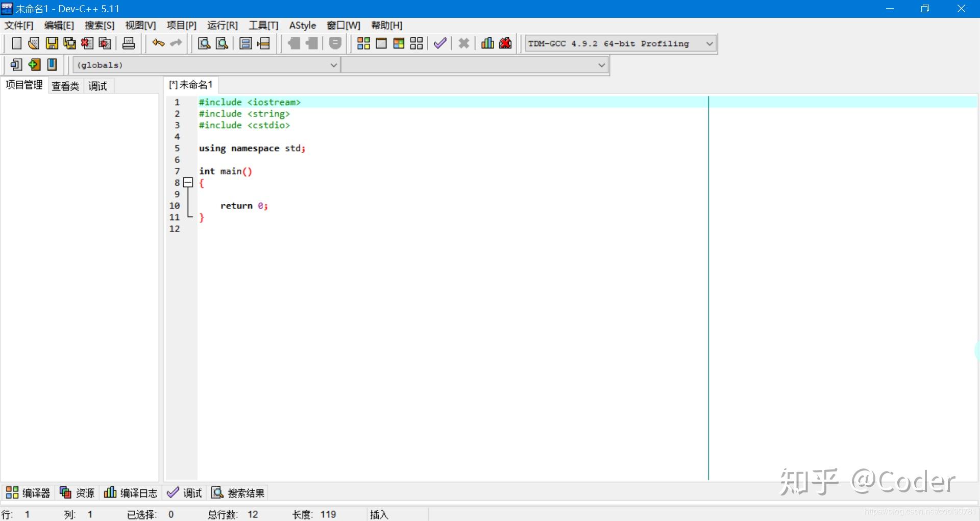Image resolution: width=980 pixels, height=521 pixels.
Task: Click the return 0; statement
Action: pyautogui.click(x=244, y=206)
